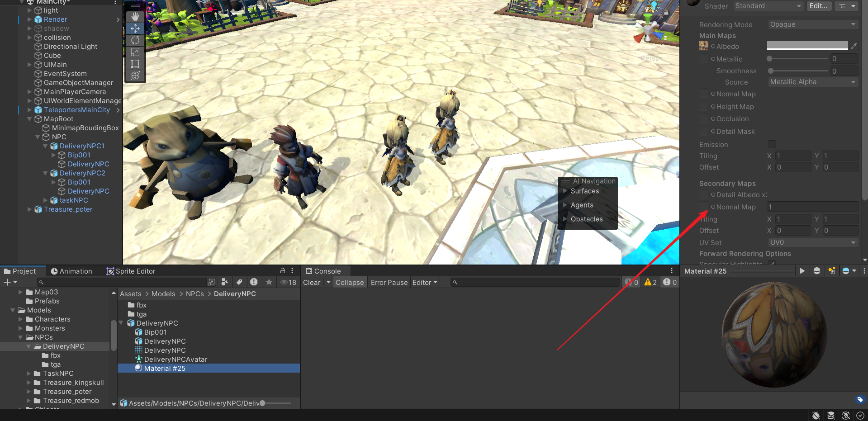Select the Scale tool in scene toolbar
868x421 pixels.
click(x=135, y=52)
